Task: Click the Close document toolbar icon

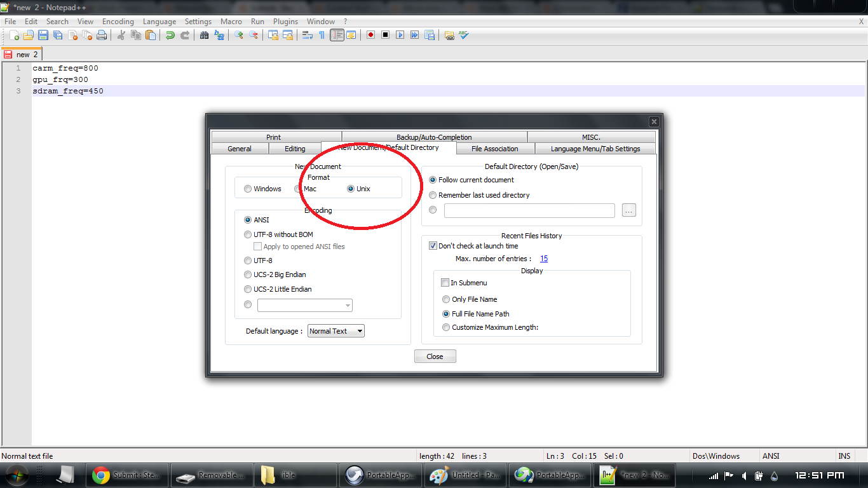Action: pos(72,36)
